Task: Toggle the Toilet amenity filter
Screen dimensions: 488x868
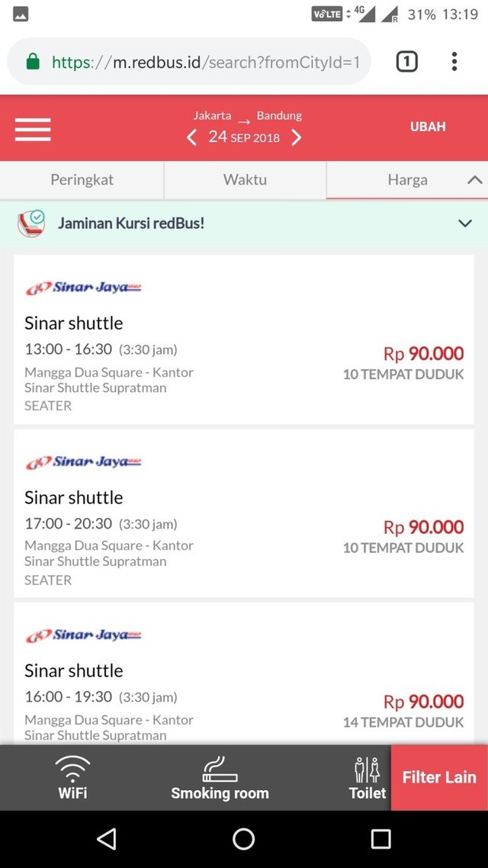Action: coord(367,777)
